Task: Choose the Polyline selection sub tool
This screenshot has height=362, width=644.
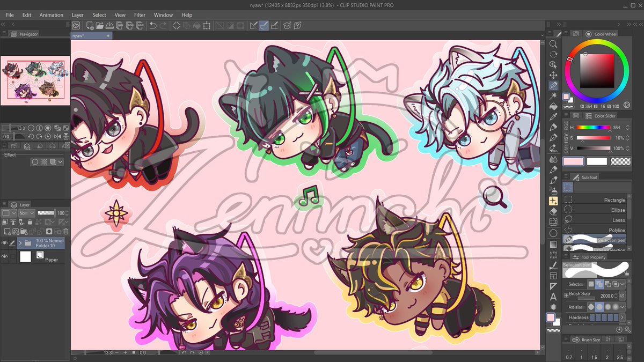Action: pyautogui.click(x=595, y=230)
